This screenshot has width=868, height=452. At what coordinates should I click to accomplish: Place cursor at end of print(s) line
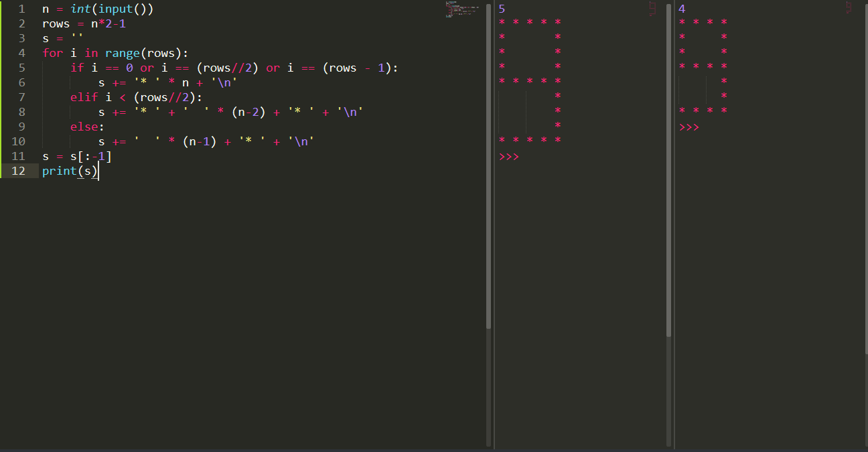pos(98,171)
